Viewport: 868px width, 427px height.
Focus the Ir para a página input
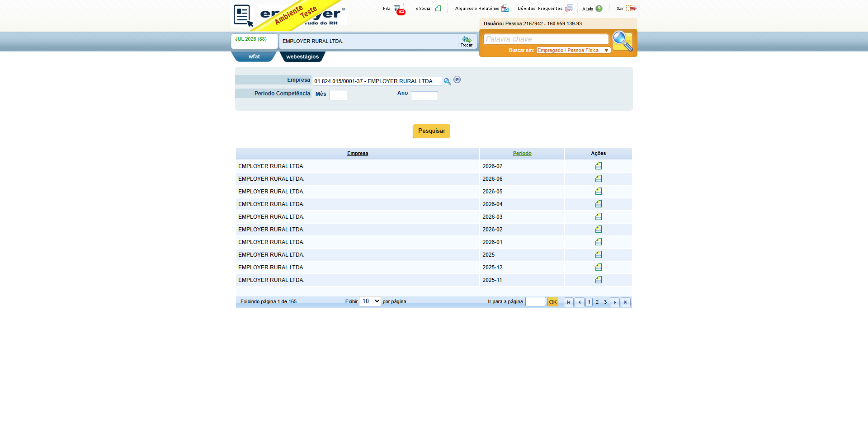536,301
